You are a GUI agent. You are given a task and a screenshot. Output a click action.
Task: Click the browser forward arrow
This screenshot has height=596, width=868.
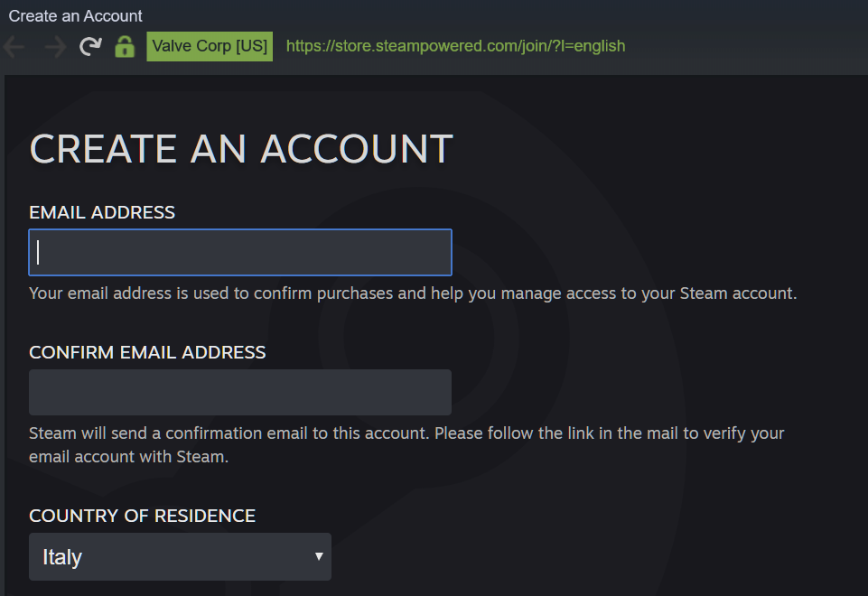click(x=53, y=47)
